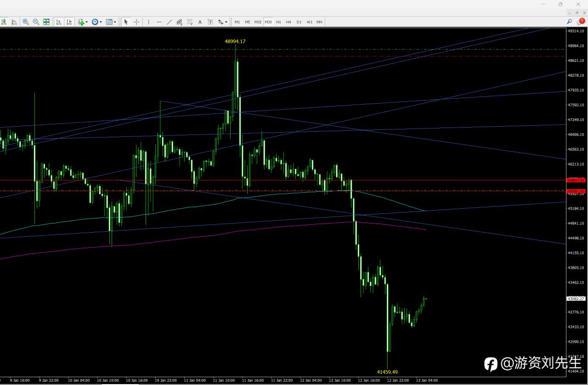Click price axis label 44155.10

576,253
